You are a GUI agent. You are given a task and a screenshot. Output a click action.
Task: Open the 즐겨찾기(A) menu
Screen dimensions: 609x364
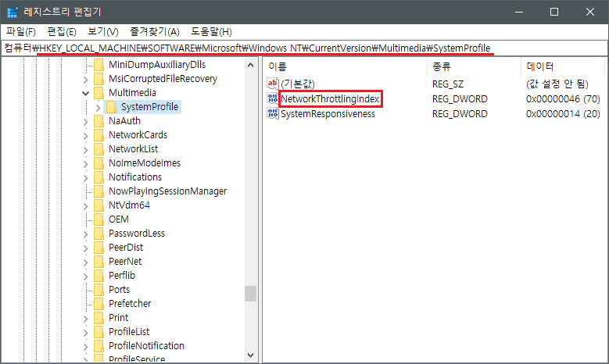pos(155,32)
